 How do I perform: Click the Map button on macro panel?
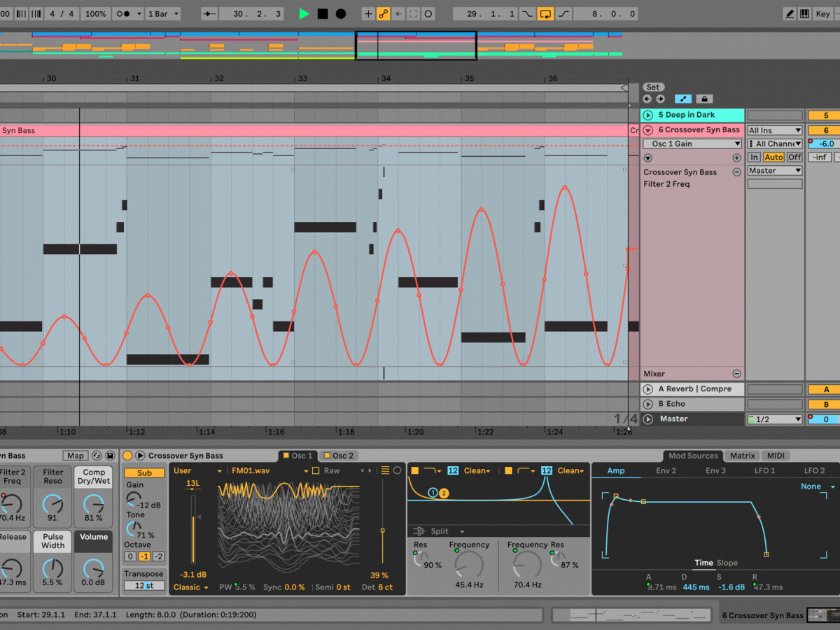click(x=76, y=456)
